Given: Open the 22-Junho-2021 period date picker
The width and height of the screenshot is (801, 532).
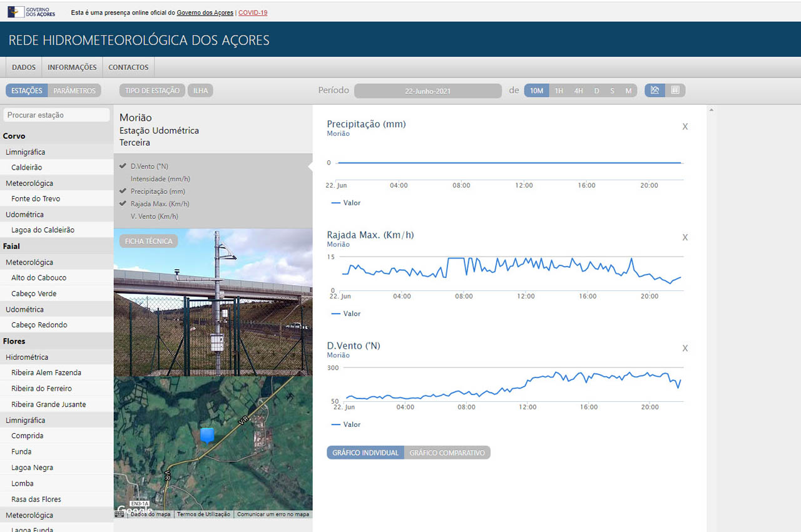Looking at the screenshot, I should (x=427, y=91).
